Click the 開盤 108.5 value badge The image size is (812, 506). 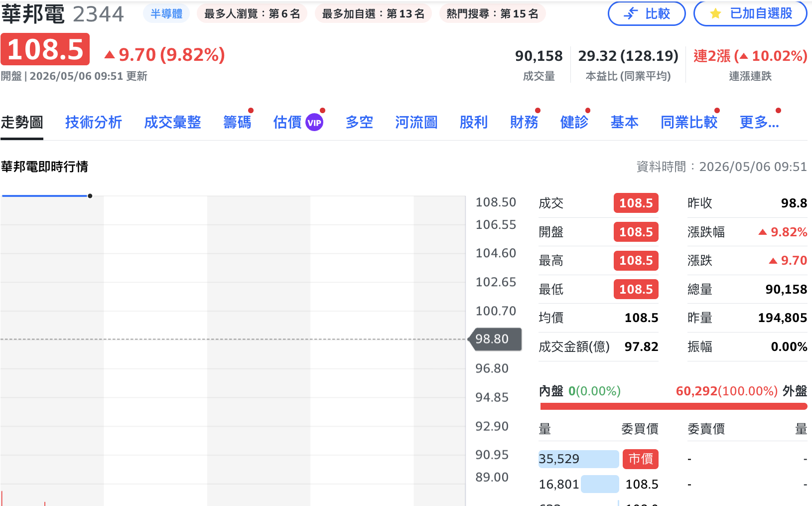tap(636, 232)
